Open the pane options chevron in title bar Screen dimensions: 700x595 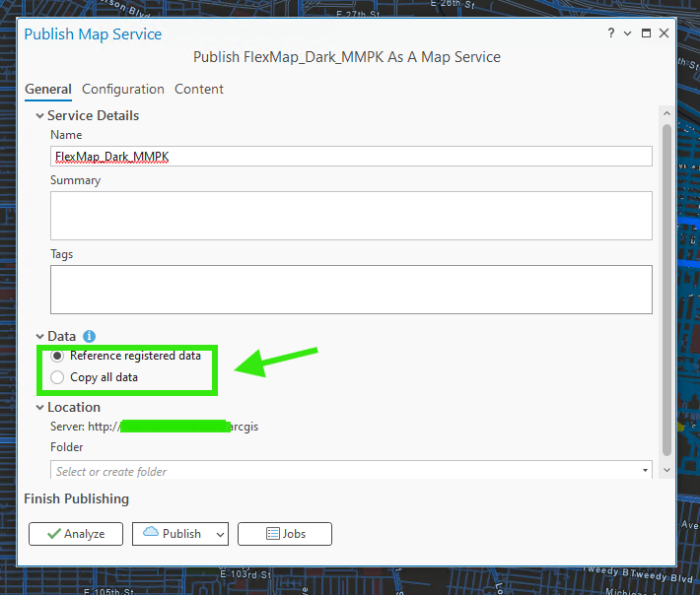(x=628, y=33)
